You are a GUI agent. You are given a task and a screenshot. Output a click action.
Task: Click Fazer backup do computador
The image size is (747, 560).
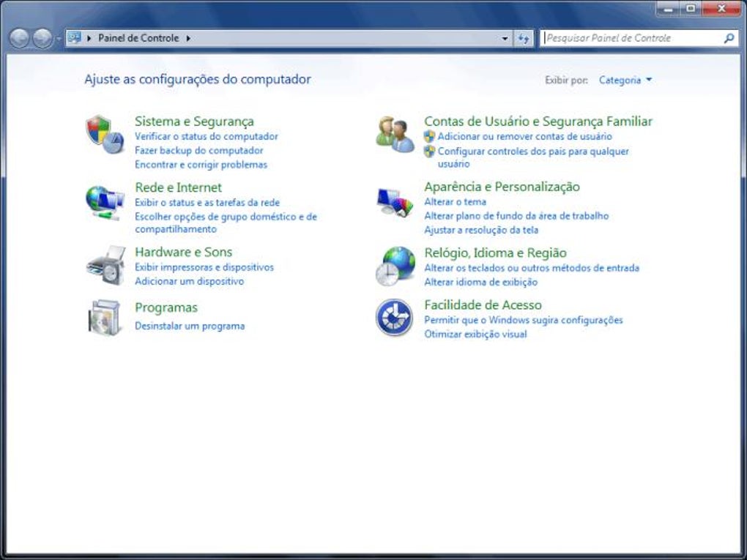click(198, 151)
